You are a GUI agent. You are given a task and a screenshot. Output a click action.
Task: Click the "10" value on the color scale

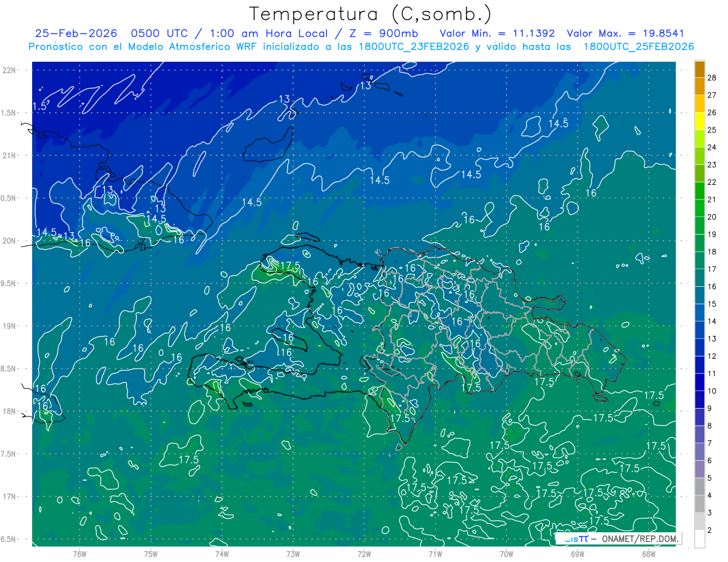coord(712,391)
